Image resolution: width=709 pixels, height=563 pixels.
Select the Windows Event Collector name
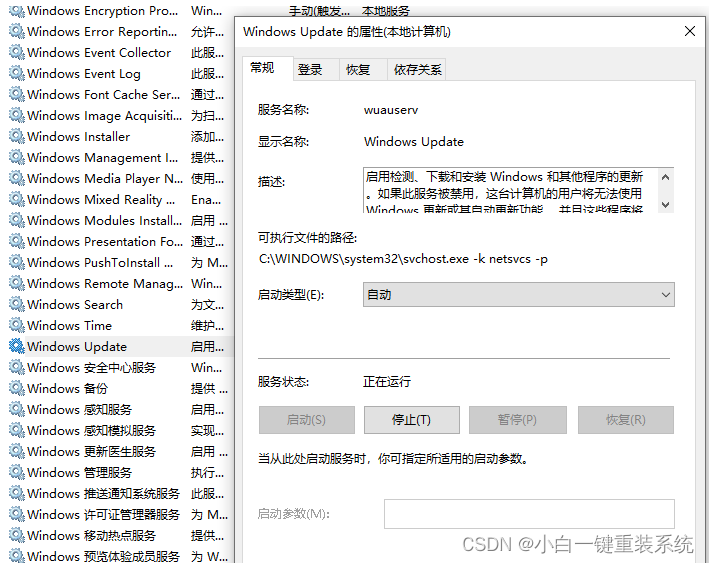[x=99, y=52]
